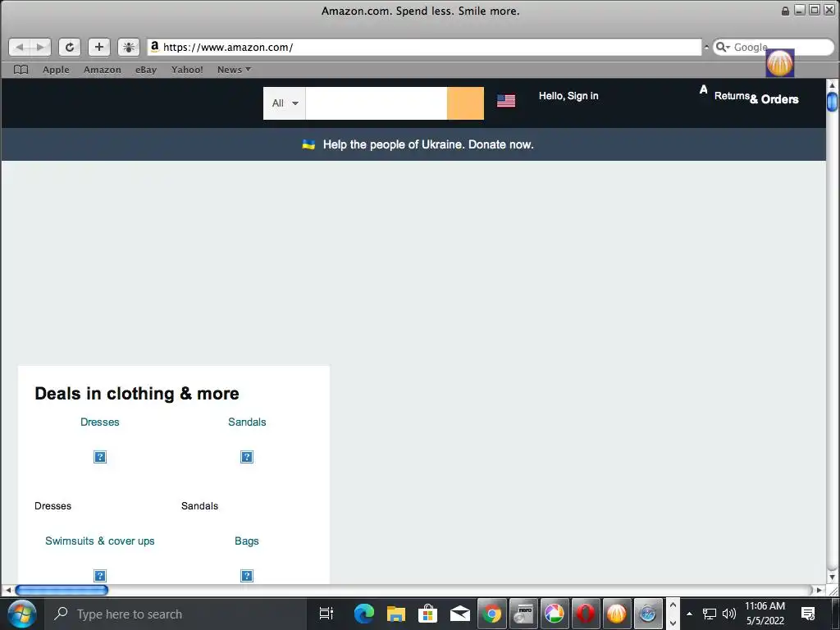Open the notification center icon

[808, 614]
